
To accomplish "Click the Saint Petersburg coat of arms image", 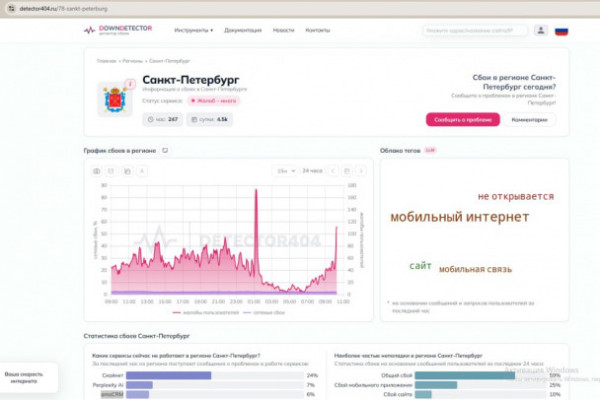I will pos(115,100).
